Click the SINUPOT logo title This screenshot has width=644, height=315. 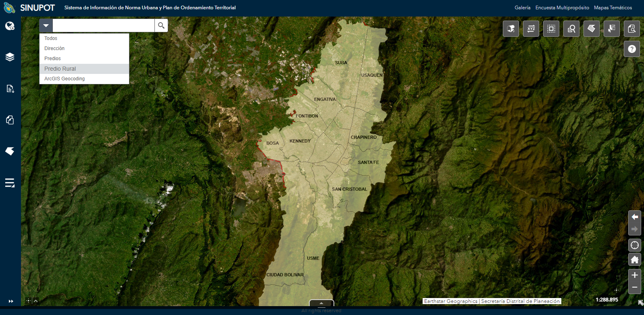coord(38,8)
